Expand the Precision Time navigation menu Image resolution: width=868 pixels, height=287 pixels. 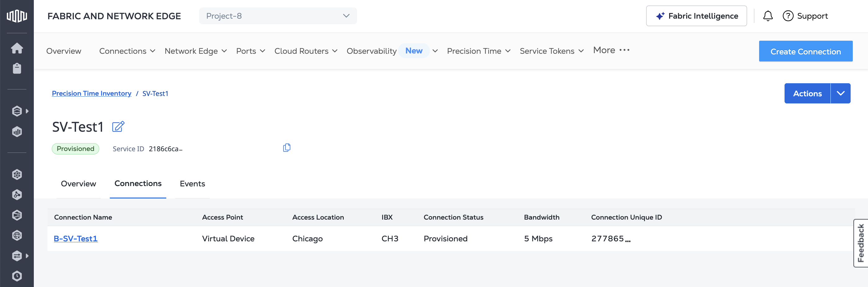[478, 51]
